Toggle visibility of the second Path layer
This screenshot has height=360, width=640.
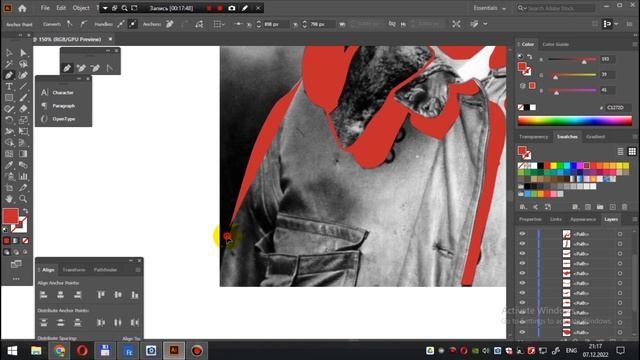coord(522,244)
